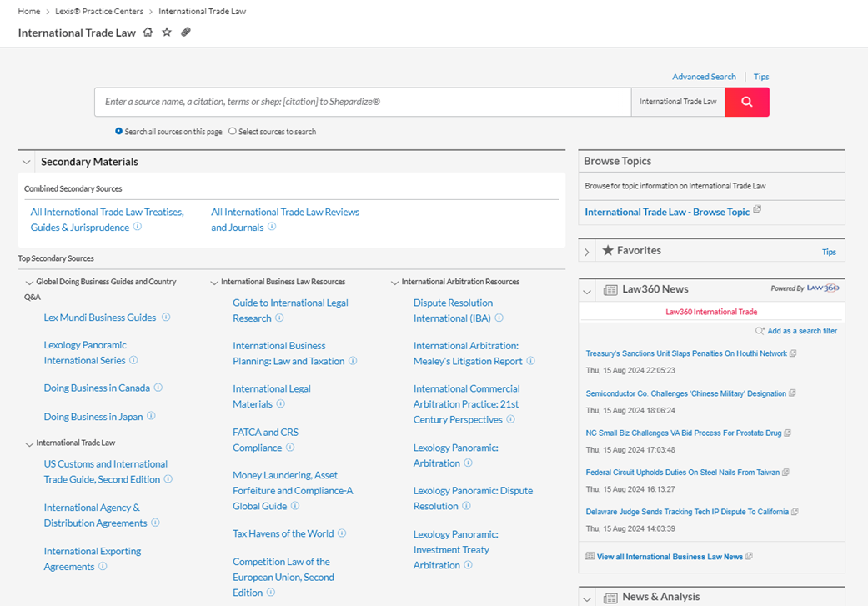This screenshot has width=868, height=606.
Task: Expand the Favorites panel
Action: click(x=587, y=252)
